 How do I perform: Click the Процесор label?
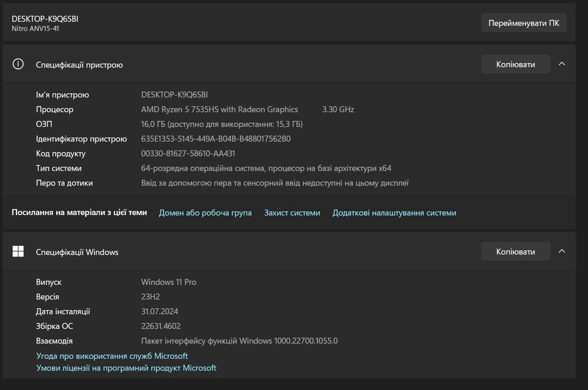(55, 110)
